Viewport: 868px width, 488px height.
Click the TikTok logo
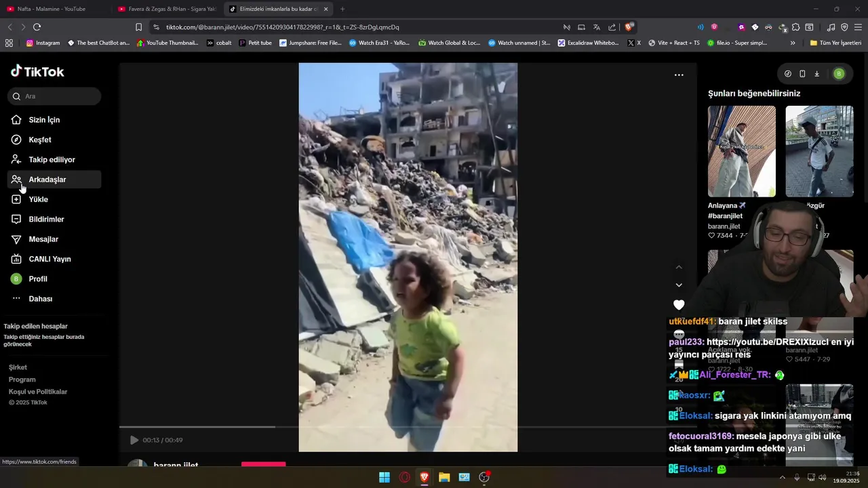point(37,72)
